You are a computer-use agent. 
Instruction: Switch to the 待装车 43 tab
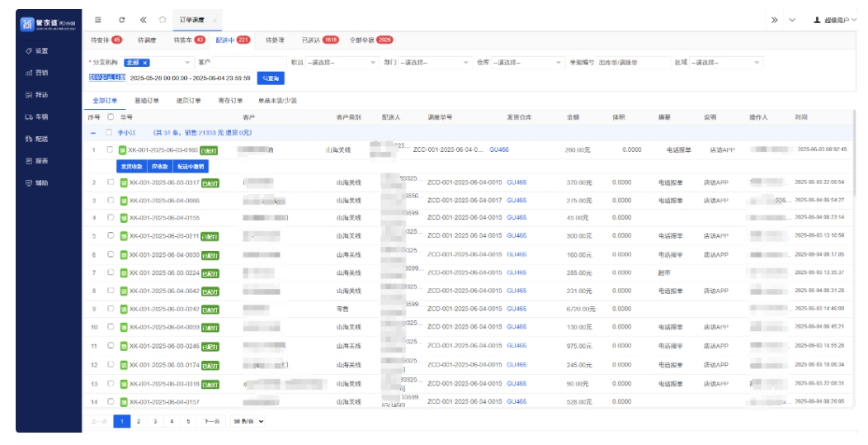189,40
